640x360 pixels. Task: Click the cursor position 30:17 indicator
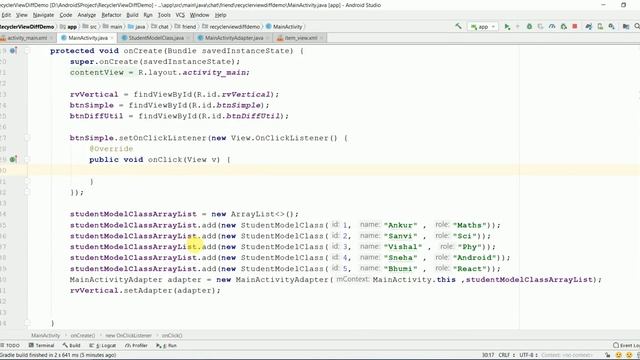pos(488,355)
